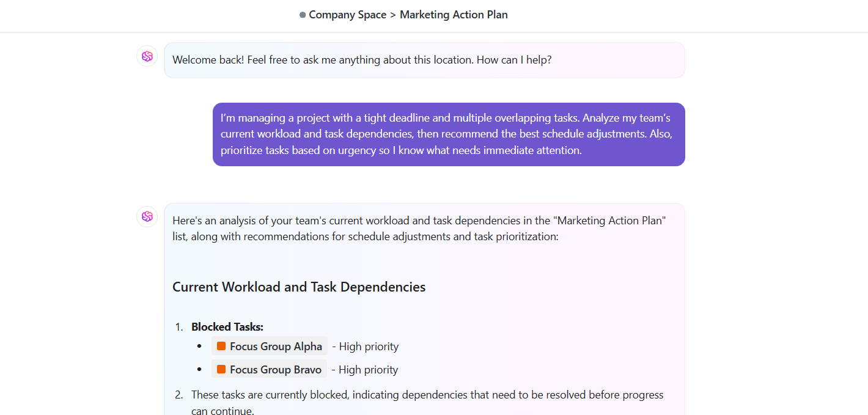The width and height of the screenshot is (868, 415).
Task: Select the High priority label after Focus Group Alpha
Action: click(365, 347)
